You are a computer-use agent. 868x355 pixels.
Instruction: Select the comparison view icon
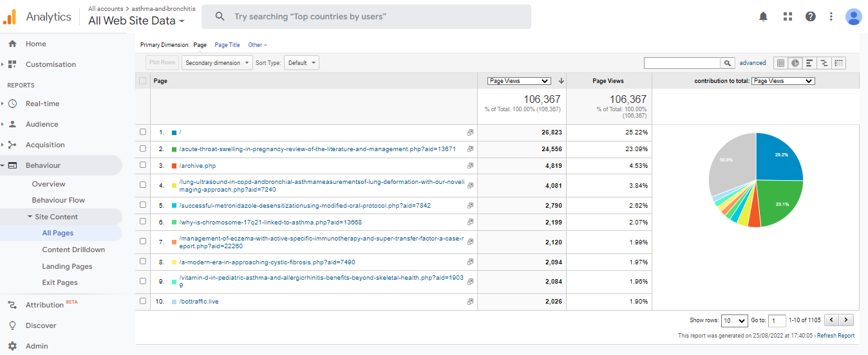coord(824,63)
